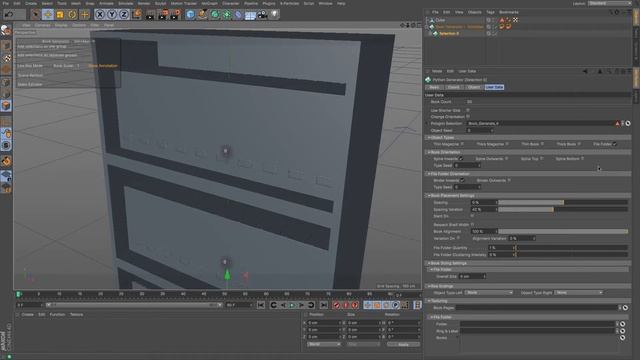Select the Selection.0 tag object row
The image size is (640, 360).
449,33
